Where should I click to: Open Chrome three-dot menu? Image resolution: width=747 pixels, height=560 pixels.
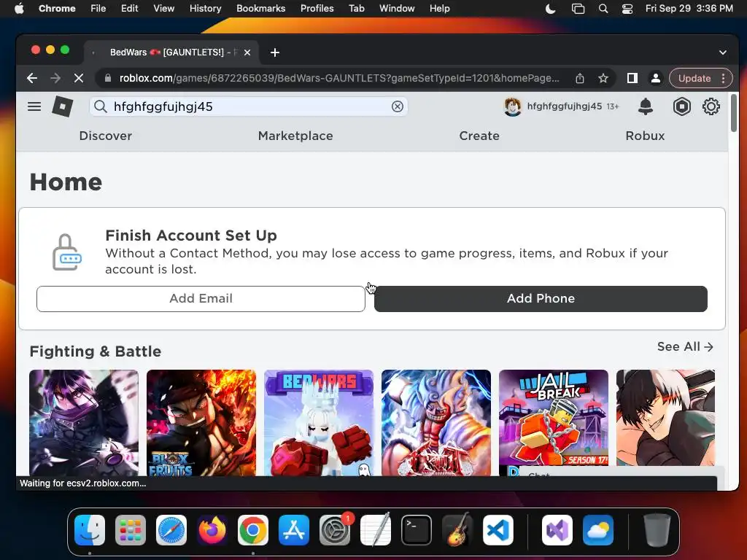[723, 78]
